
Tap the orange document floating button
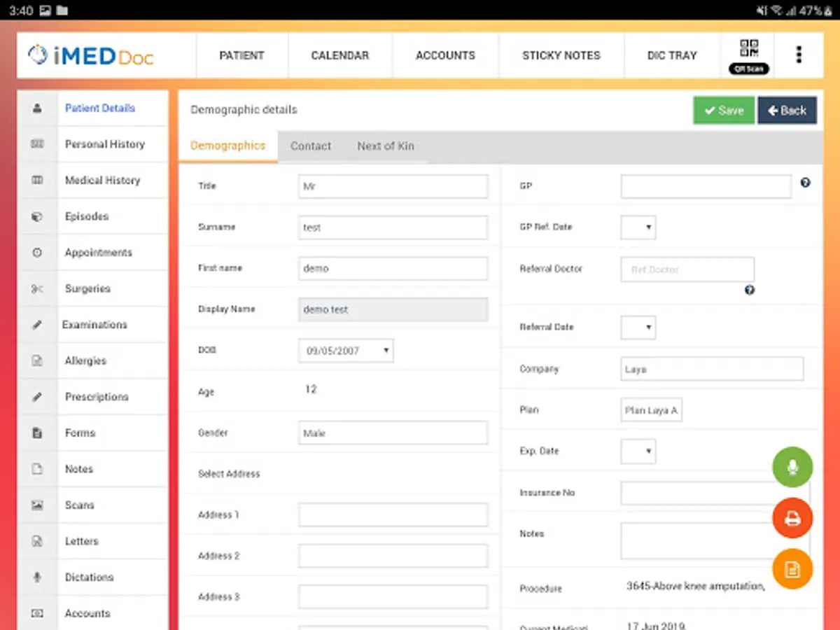coord(792,570)
